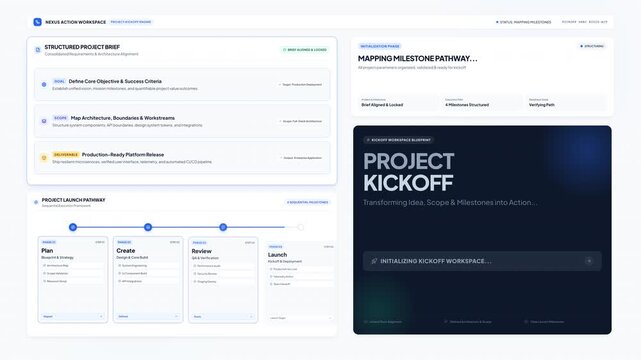Click the dot in the Structuring badge

click(581, 46)
